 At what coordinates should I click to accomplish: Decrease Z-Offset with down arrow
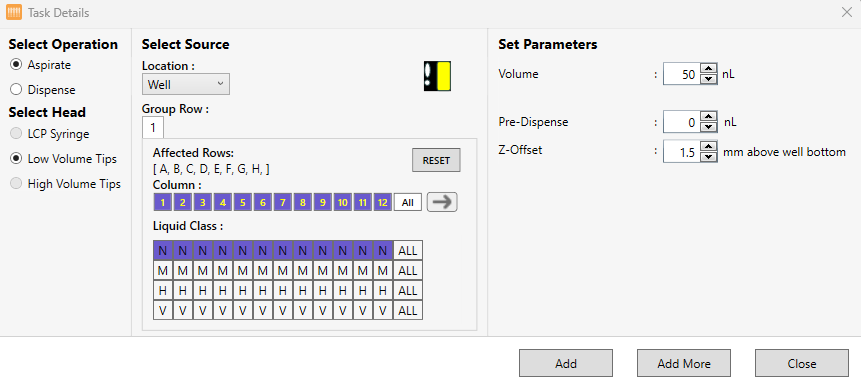709,156
